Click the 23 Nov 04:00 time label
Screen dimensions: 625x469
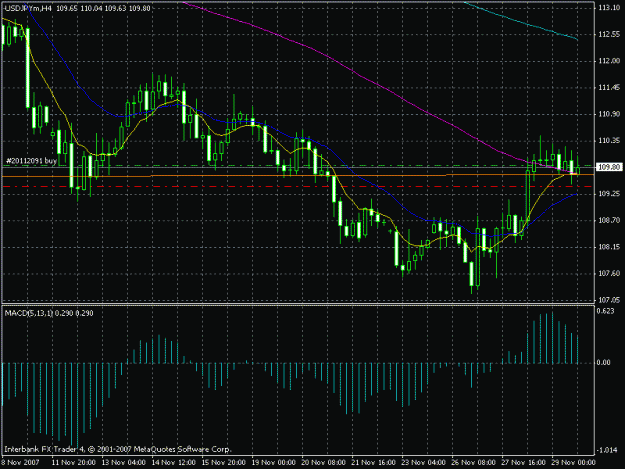pos(423,463)
